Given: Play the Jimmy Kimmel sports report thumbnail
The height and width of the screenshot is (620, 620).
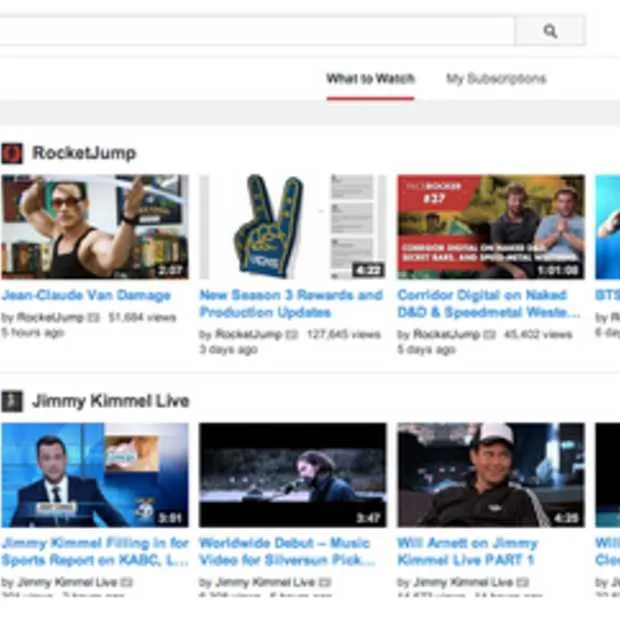Looking at the screenshot, I should coord(95,475).
